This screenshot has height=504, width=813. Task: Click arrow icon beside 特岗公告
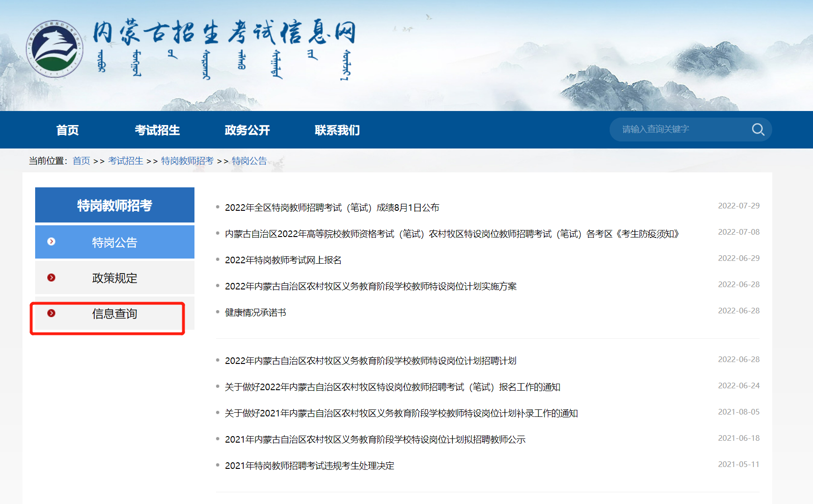click(x=52, y=242)
